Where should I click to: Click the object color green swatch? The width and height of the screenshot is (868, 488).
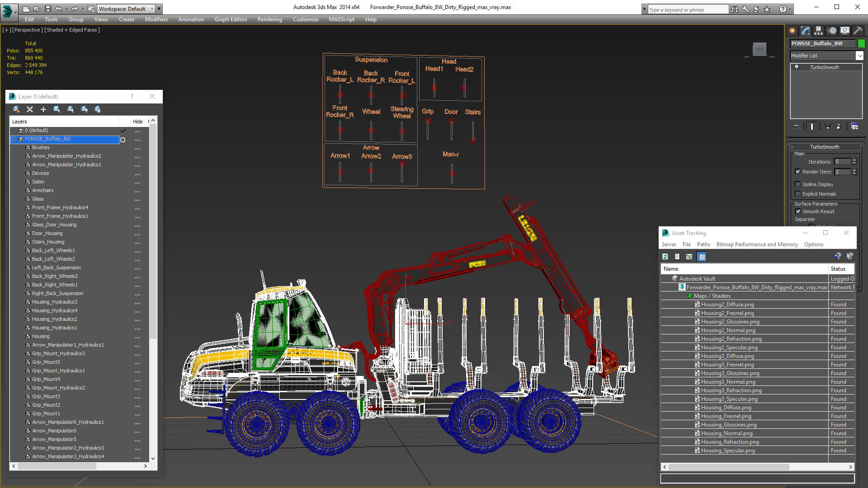pos(861,43)
